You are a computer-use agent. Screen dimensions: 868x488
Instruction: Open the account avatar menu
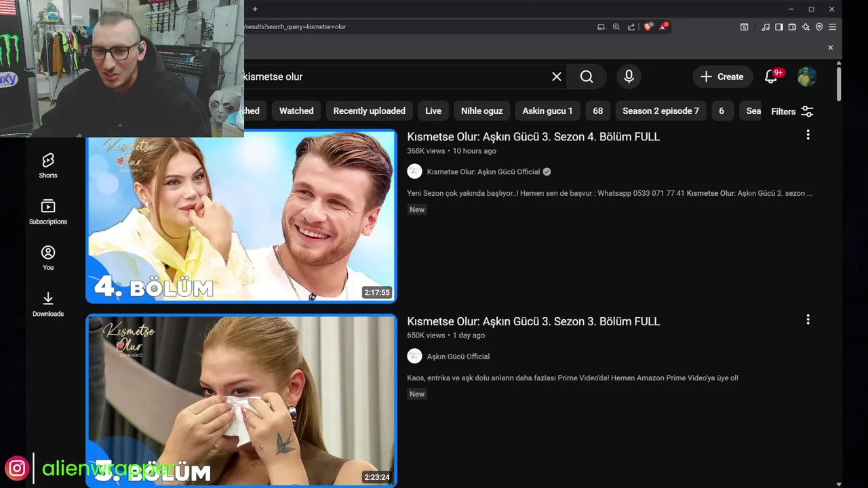807,77
